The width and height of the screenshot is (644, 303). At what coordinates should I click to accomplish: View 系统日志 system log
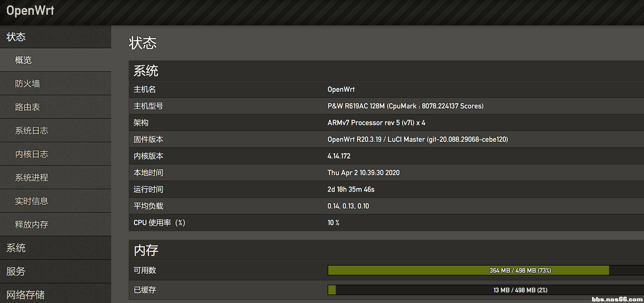click(x=31, y=131)
